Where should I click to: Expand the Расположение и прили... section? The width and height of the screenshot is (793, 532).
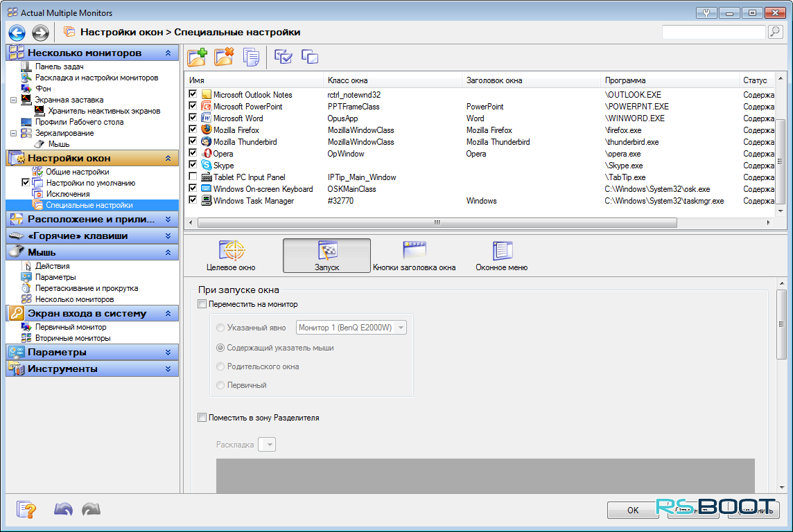[x=168, y=220]
